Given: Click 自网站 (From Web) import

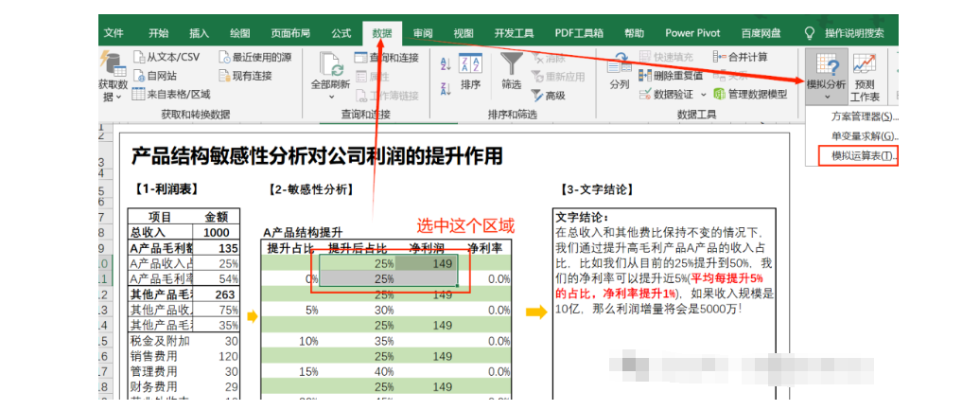Looking at the screenshot, I should click(x=155, y=76).
